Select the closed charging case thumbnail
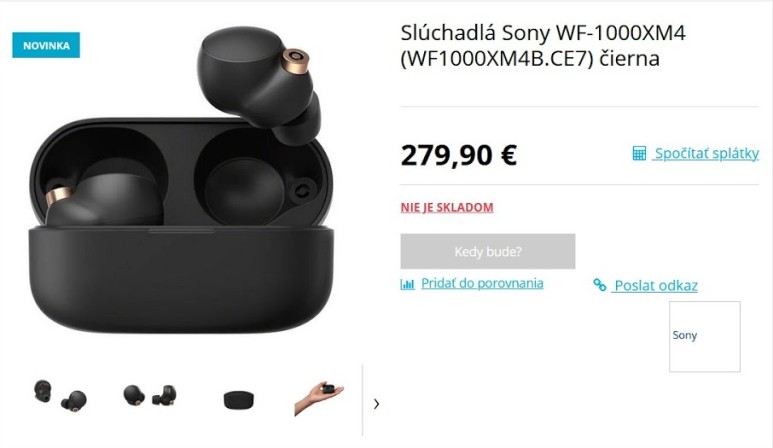 pyautogui.click(x=239, y=400)
